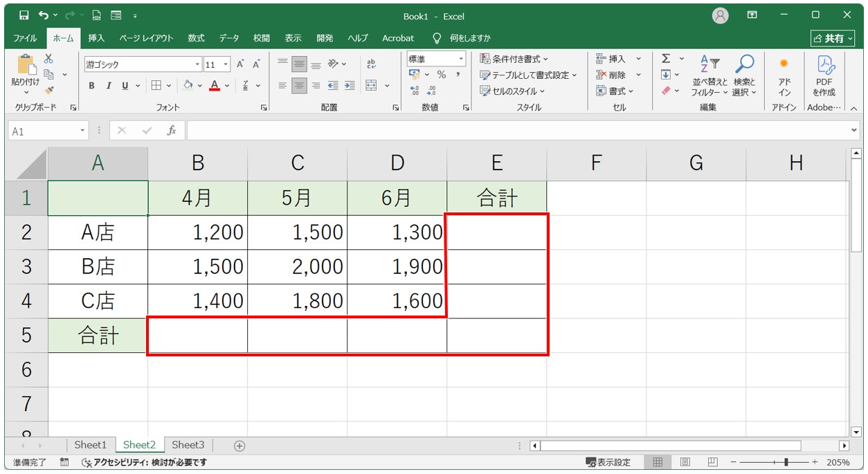Click the zoom slider handle
The image size is (868, 474).
pos(786,462)
